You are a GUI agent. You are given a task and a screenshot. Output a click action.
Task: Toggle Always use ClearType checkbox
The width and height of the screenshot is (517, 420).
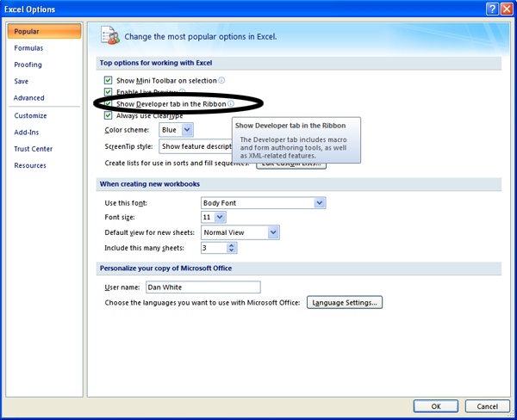108,115
